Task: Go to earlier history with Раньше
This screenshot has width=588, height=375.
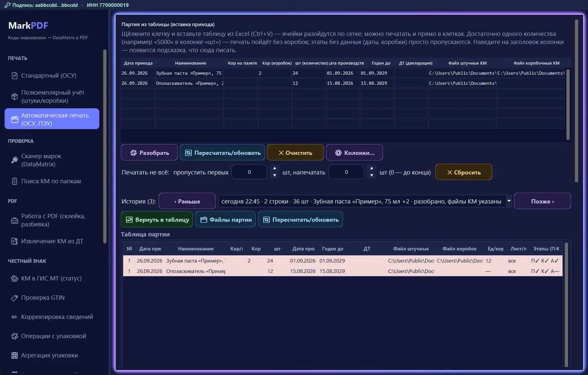Action: pyautogui.click(x=187, y=201)
